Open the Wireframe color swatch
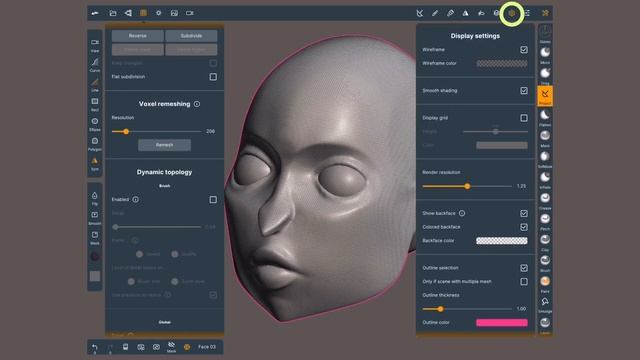Viewport: 640px width, 360px height. 502,63
